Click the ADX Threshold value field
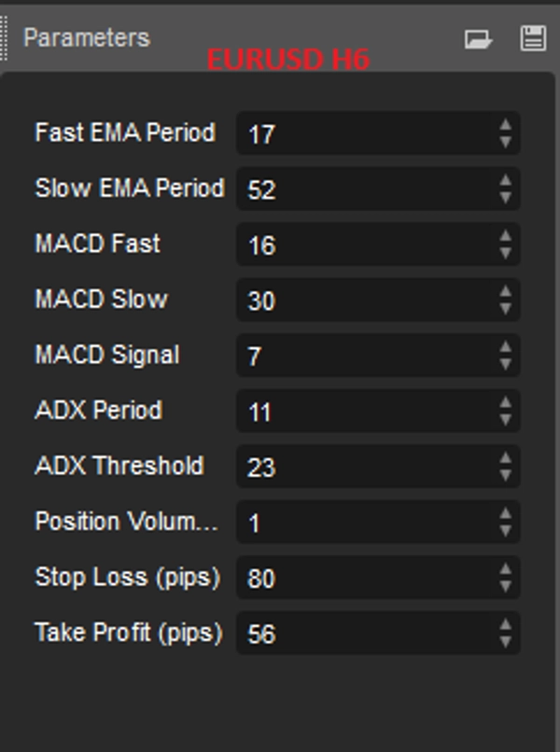 coord(364,467)
